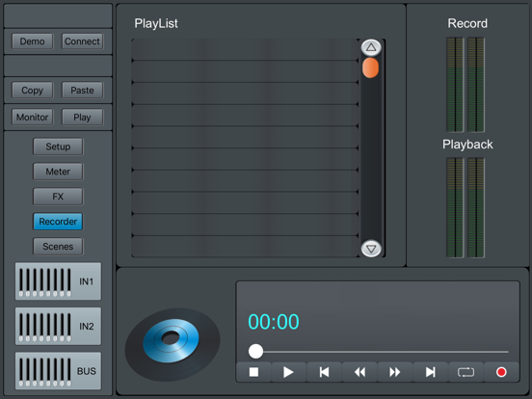Image resolution: width=532 pixels, height=399 pixels.
Task: Toggle the Play button in left panel
Action: [82, 117]
